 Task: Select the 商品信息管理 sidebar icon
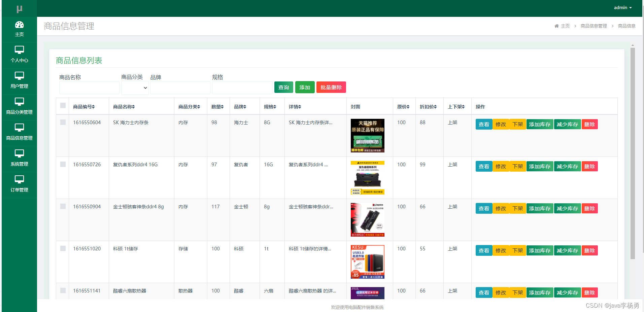[x=19, y=128]
